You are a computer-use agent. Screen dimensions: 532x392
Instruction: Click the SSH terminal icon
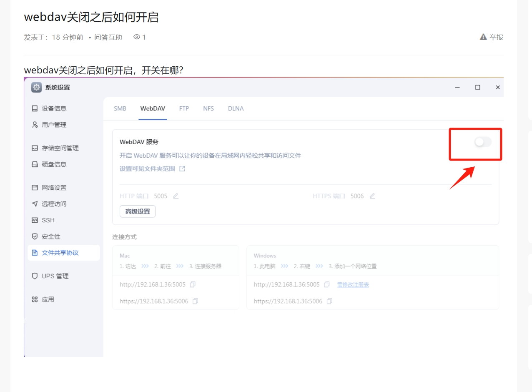coord(35,220)
